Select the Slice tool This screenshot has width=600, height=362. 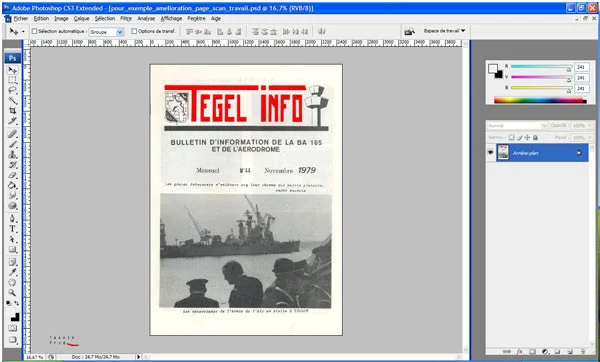(x=13, y=121)
